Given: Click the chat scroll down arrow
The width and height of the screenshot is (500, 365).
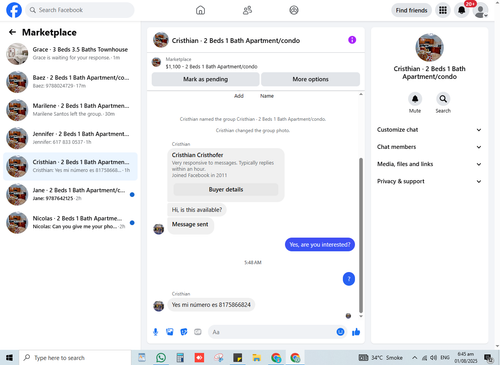Looking at the screenshot, I should coord(361,316).
